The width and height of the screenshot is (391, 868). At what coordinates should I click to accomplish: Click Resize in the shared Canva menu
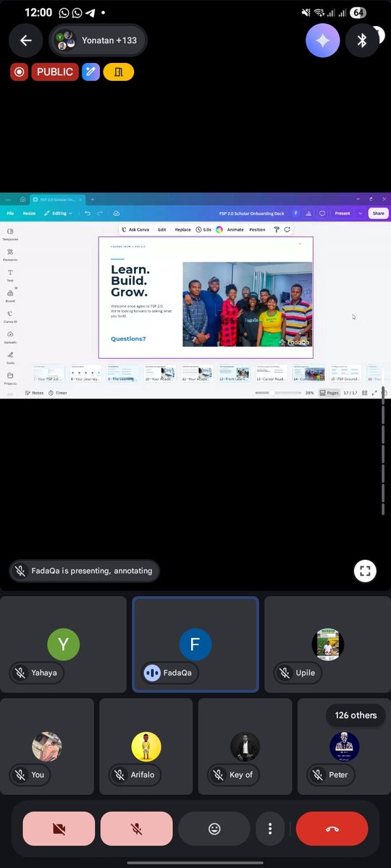click(29, 213)
